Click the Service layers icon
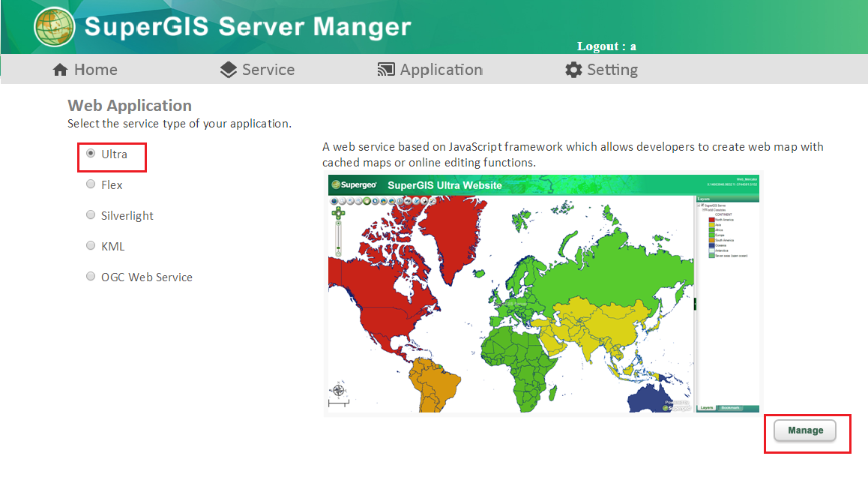The width and height of the screenshot is (868, 489). pyautogui.click(x=228, y=70)
